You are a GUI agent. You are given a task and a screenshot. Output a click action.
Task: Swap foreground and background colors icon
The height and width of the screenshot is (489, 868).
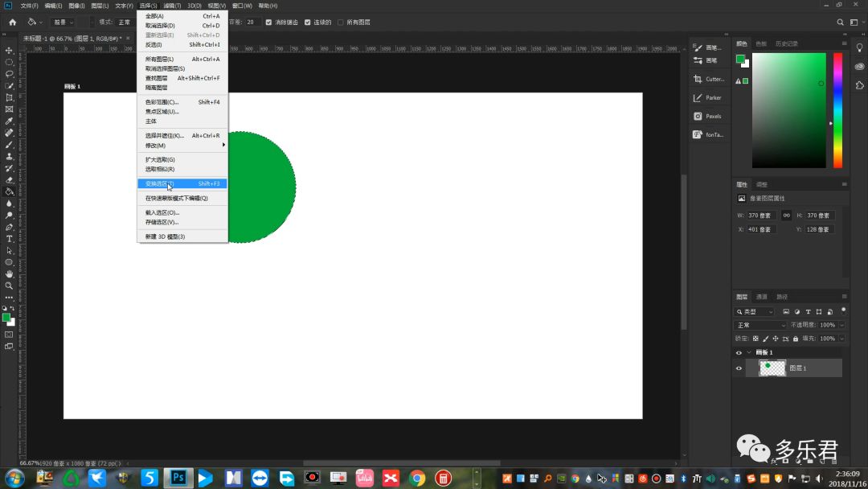click(x=12, y=309)
